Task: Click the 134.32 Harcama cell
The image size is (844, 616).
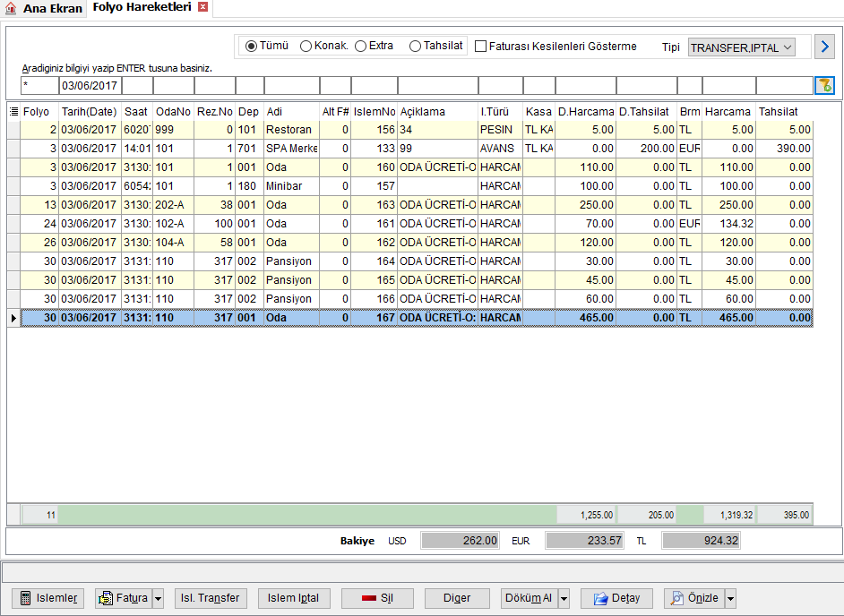Action: tap(728, 224)
